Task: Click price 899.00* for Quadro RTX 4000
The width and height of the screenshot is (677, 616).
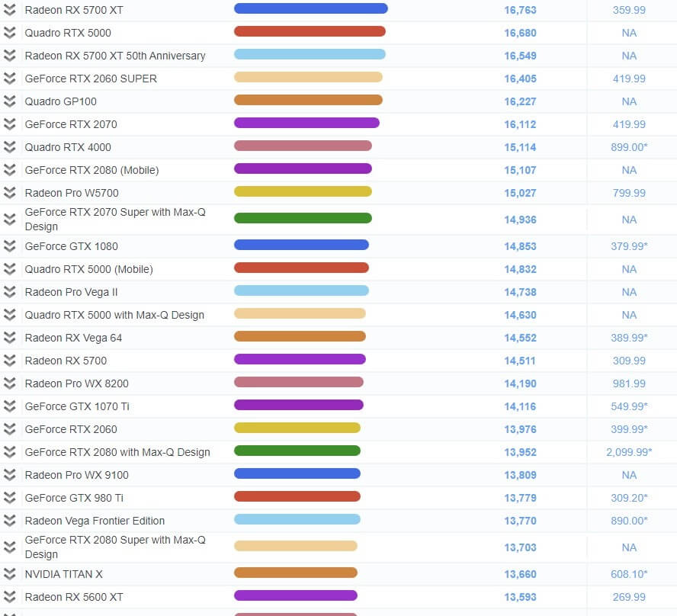Action: click(x=629, y=147)
